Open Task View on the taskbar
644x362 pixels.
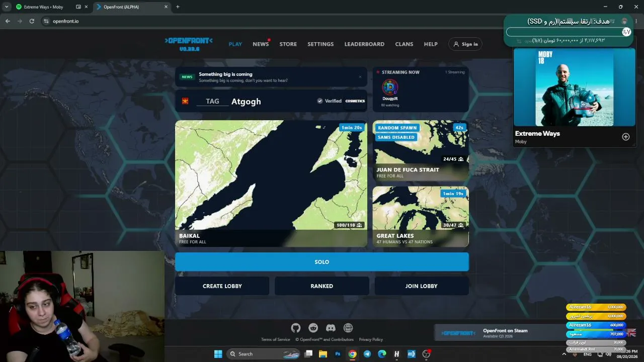(308, 354)
